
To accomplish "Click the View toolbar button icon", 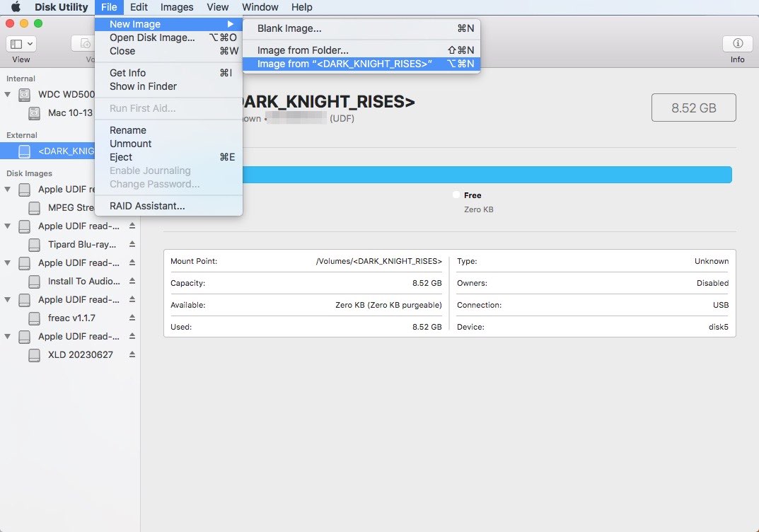I will tap(17, 43).
